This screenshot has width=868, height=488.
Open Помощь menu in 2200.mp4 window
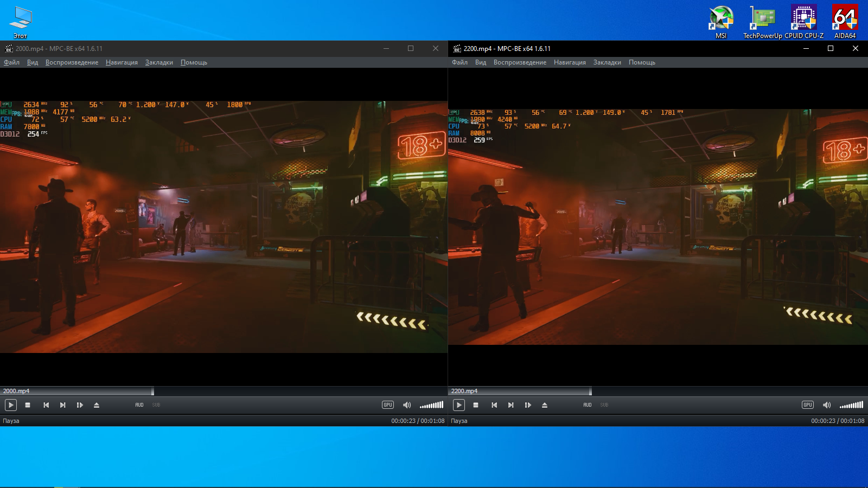tap(642, 62)
